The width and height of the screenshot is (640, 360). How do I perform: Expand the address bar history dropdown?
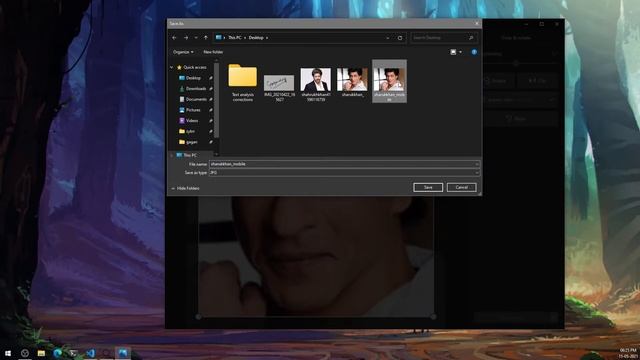(x=387, y=38)
